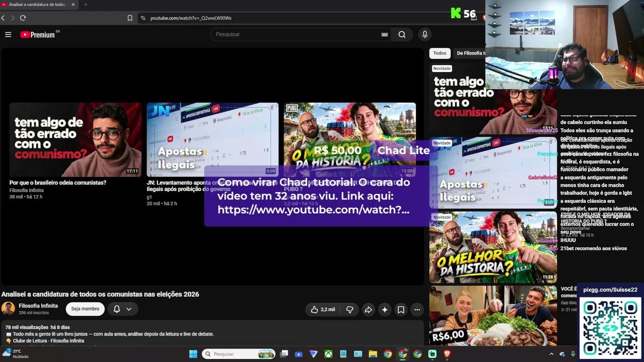Click the browser address bar URL
The image size is (644, 362).
click(191, 18)
